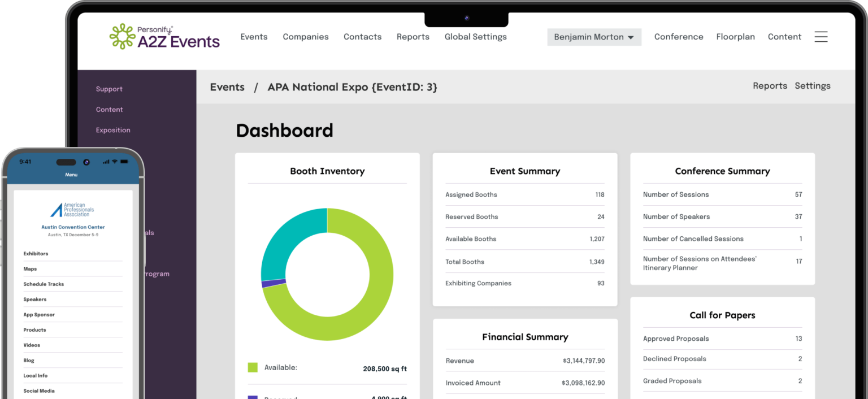
Task: Click the Personify A2Z Events logo
Action: tap(164, 36)
